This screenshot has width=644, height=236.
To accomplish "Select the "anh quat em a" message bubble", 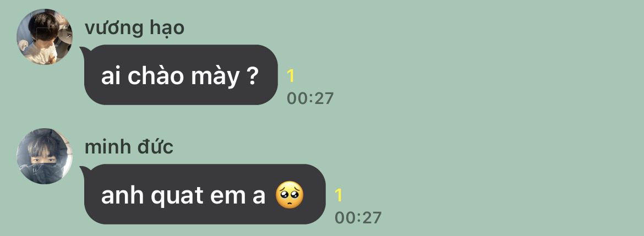I will point(203,194).
